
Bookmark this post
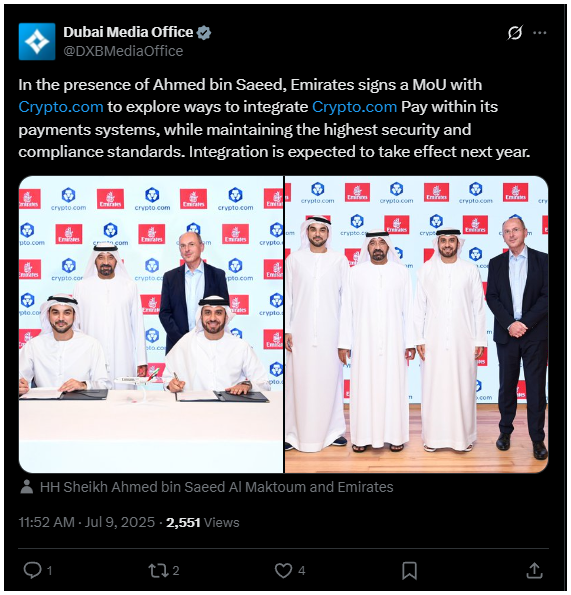[409, 570]
